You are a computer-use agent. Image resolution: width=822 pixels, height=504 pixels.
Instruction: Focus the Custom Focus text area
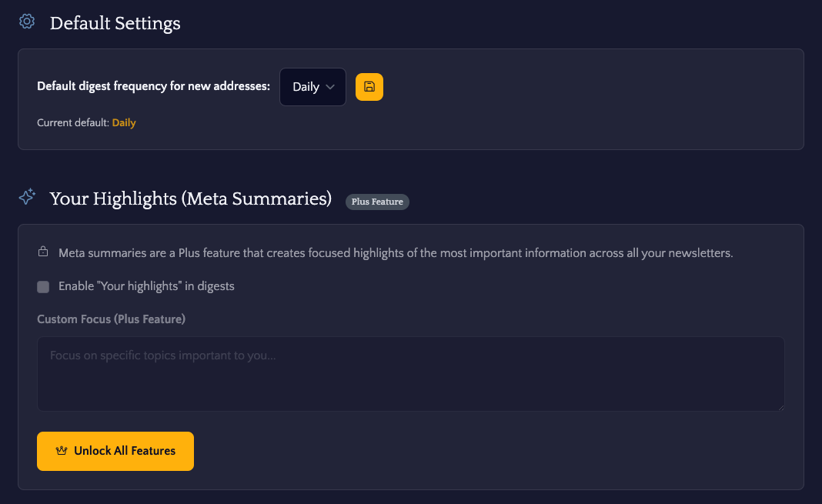click(x=410, y=373)
